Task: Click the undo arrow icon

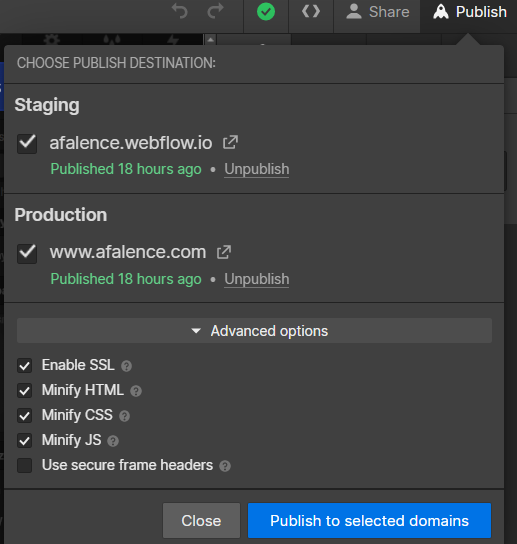Action: 180,11
